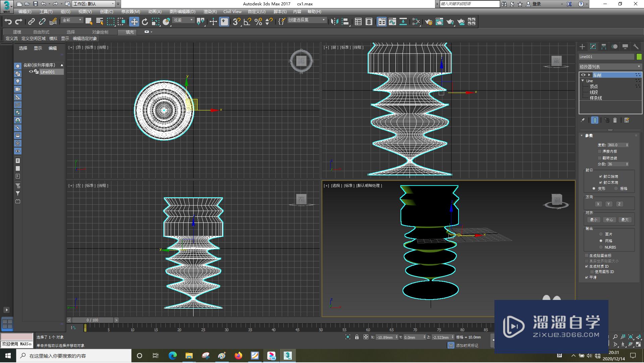Open the 工作区: 默认 workspace dropdown
The width and height of the screenshot is (644, 363).
[x=94, y=4]
